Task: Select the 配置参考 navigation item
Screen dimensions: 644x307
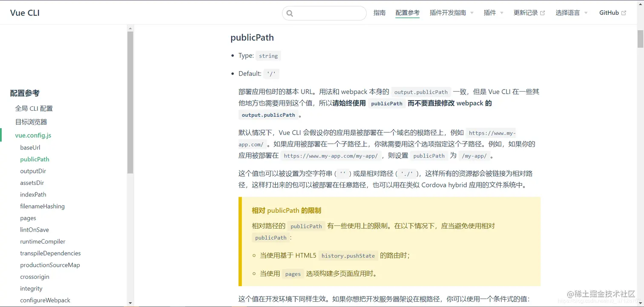Action: 407,12
